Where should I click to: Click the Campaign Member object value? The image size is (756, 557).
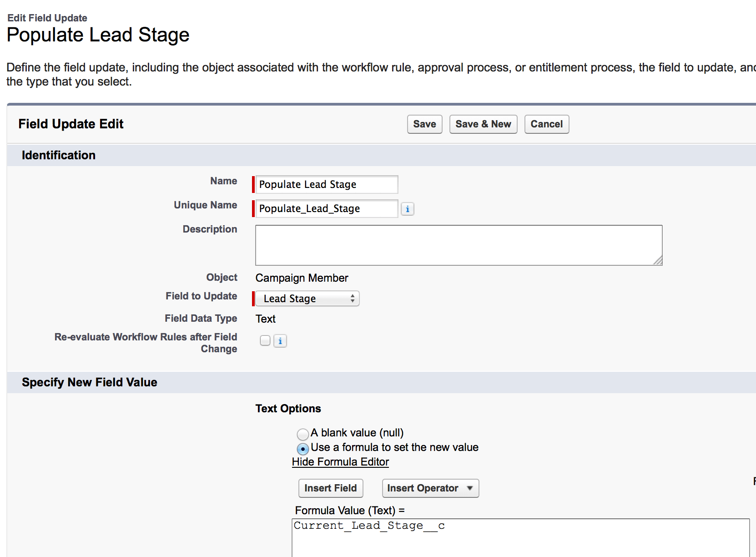pyautogui.click(x=302, y=278)
